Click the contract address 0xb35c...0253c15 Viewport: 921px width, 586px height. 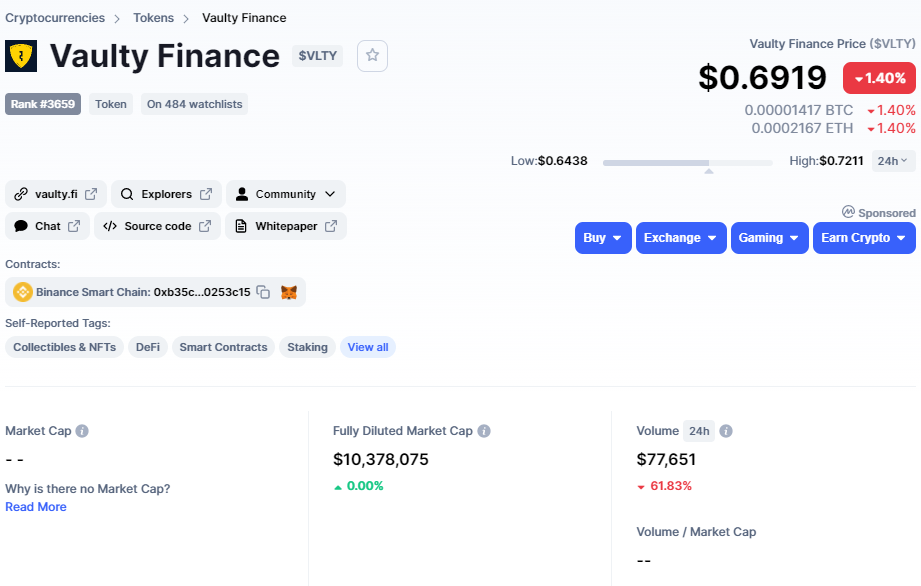tap(202, 292)
